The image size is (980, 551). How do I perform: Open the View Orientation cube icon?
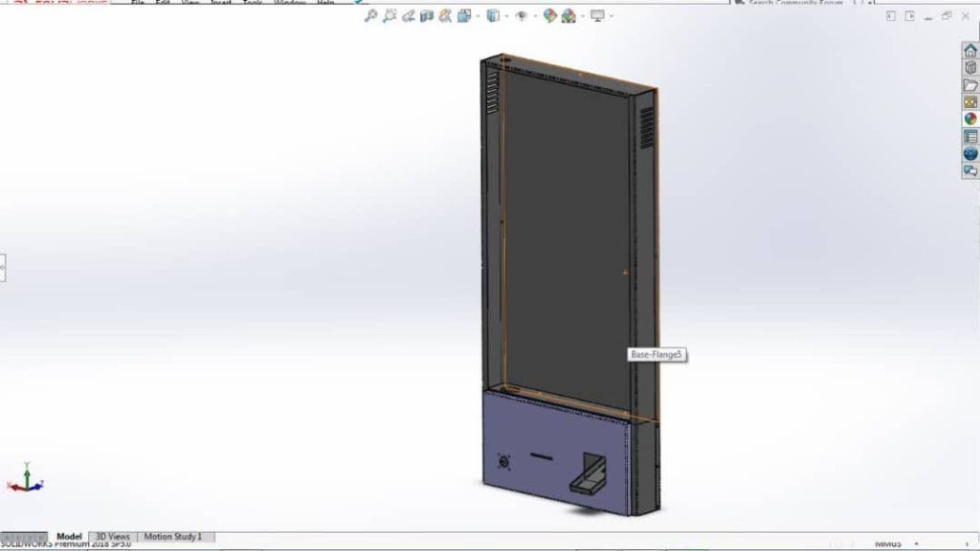click(x=464, y=15)
